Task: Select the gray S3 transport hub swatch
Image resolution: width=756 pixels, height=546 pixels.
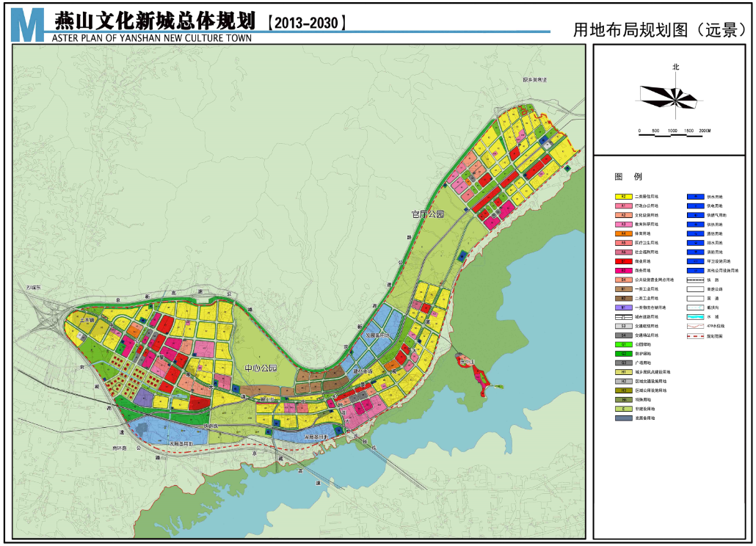Action: tap(623, 326)
